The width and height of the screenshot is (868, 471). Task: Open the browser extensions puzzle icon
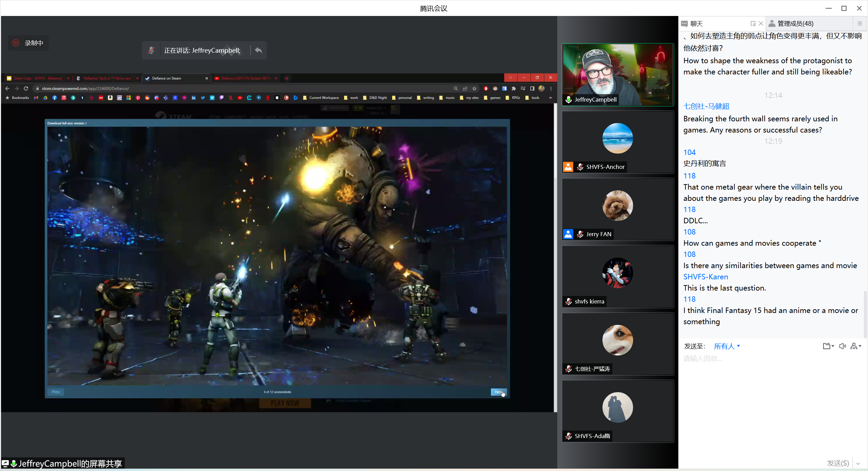coord(513,88)
